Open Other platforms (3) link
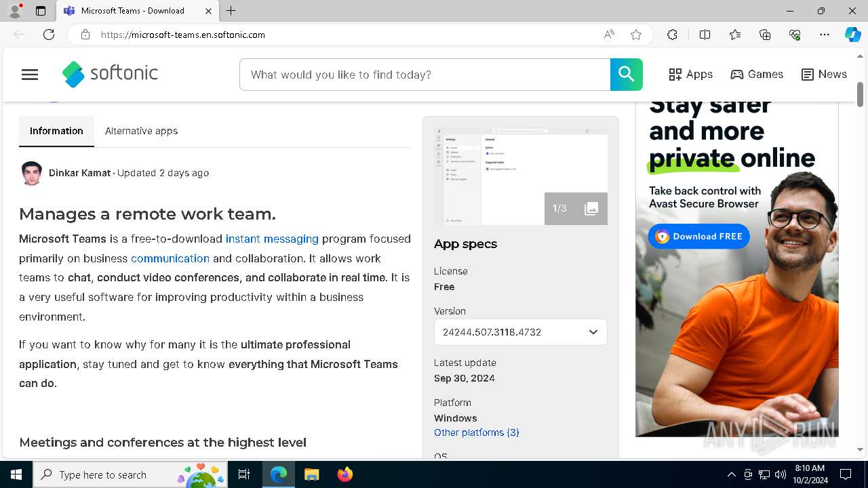 click(x=476, y=432)
